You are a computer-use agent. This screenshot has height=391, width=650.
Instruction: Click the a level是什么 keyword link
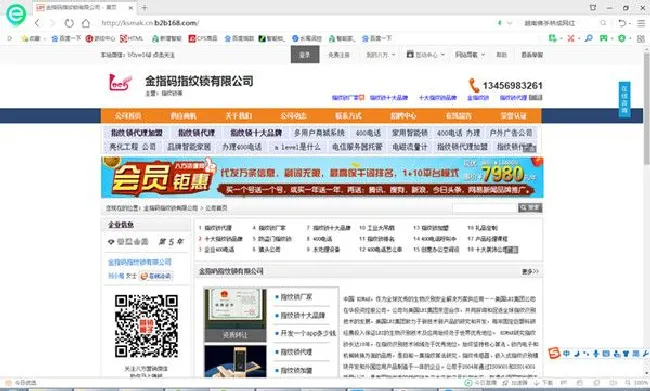tap(297, 147)
